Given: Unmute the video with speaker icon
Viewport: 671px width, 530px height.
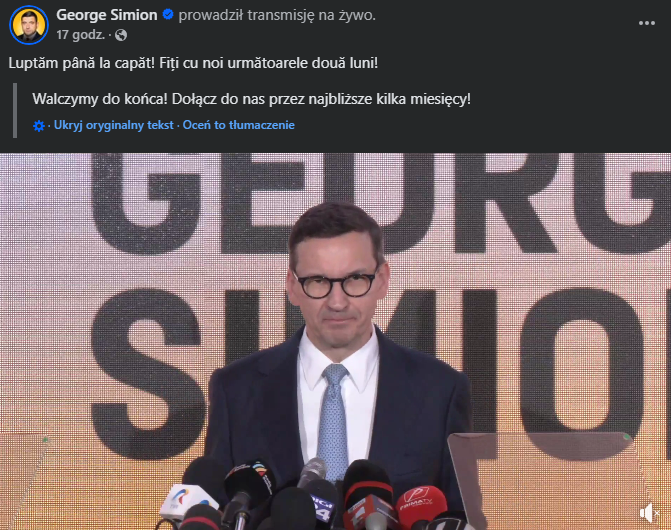Looking at the screenshot, I should (649, 512).
